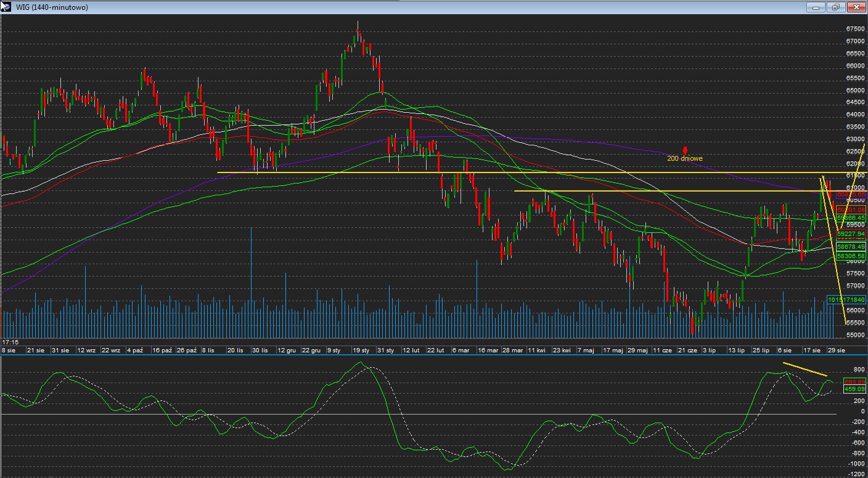Close the WIG chart window
The image size is (868, 478).
tap(856, 7)
